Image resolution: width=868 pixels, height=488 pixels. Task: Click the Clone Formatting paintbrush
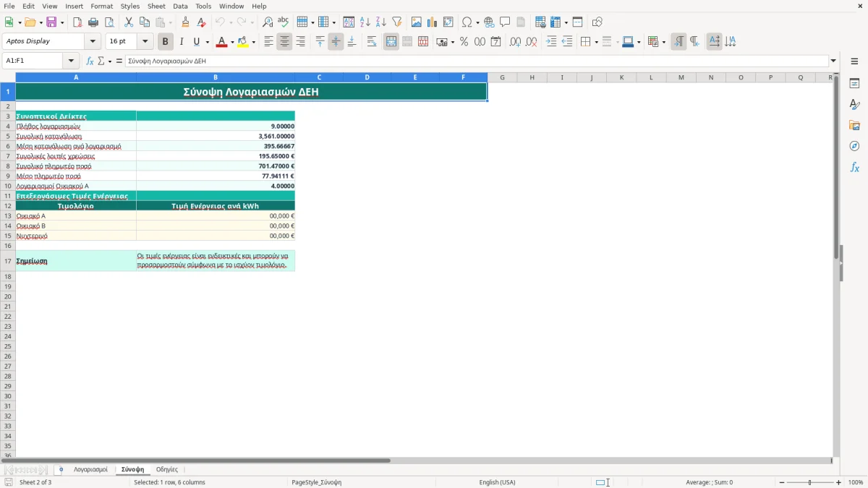pyautogui.click(x=186, y=22)
